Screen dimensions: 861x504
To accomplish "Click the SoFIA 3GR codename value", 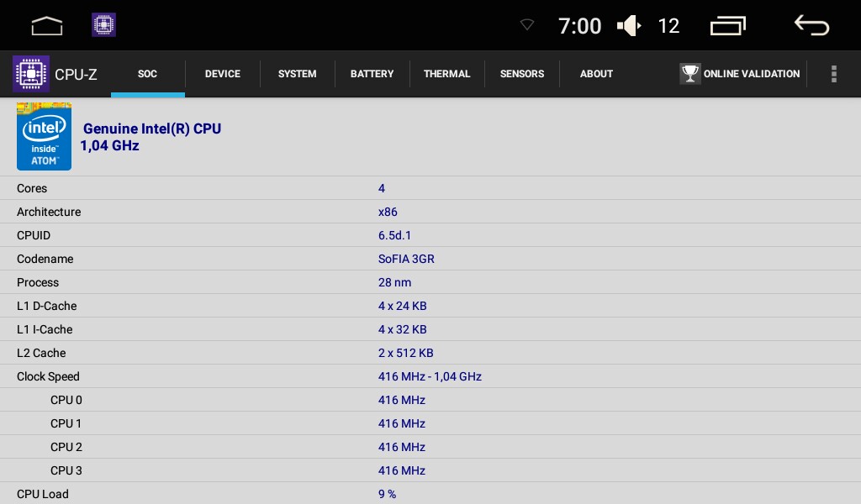I will click(x=406, y=260).
